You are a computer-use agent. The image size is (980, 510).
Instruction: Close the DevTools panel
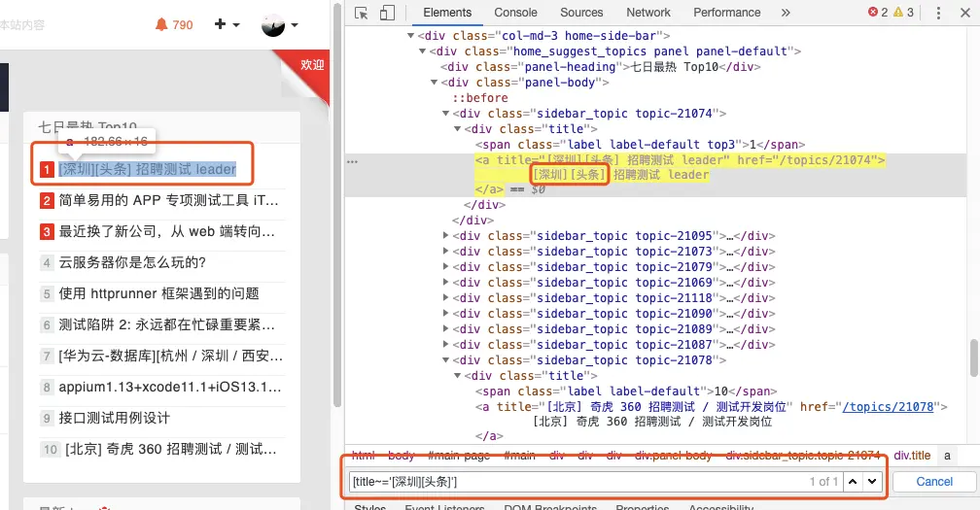[x=965, y=13]
